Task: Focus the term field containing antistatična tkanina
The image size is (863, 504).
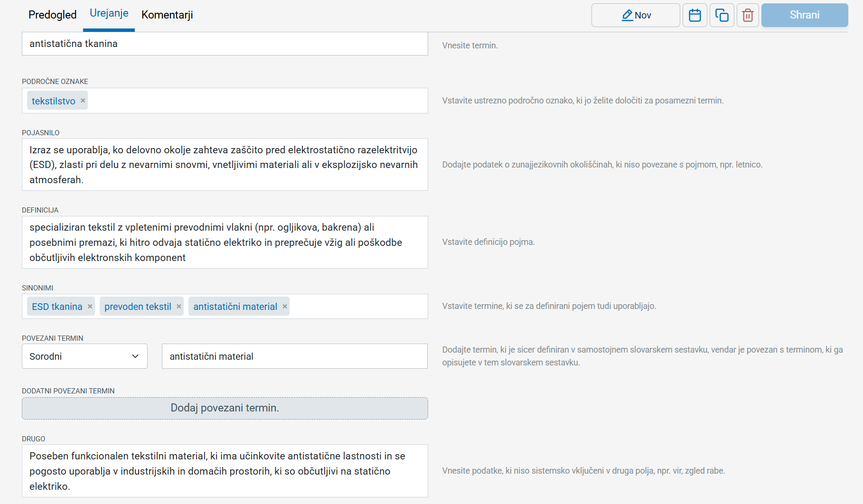Action: coord(225,44)
